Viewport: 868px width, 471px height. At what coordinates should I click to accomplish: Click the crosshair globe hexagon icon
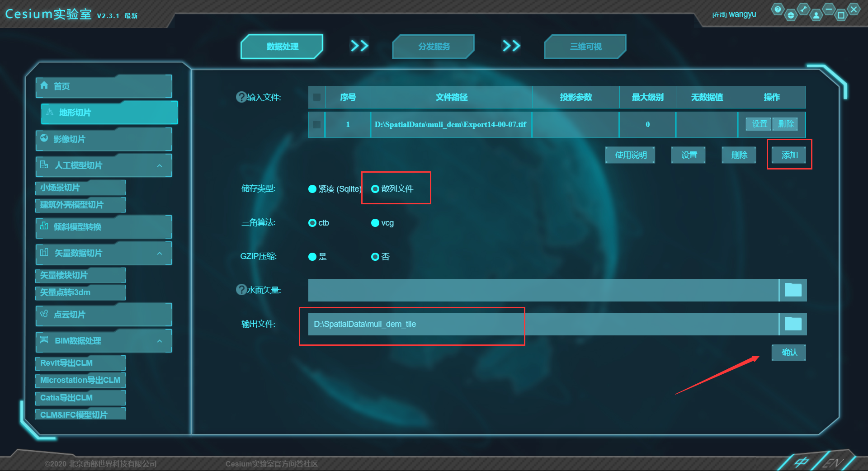791,15
